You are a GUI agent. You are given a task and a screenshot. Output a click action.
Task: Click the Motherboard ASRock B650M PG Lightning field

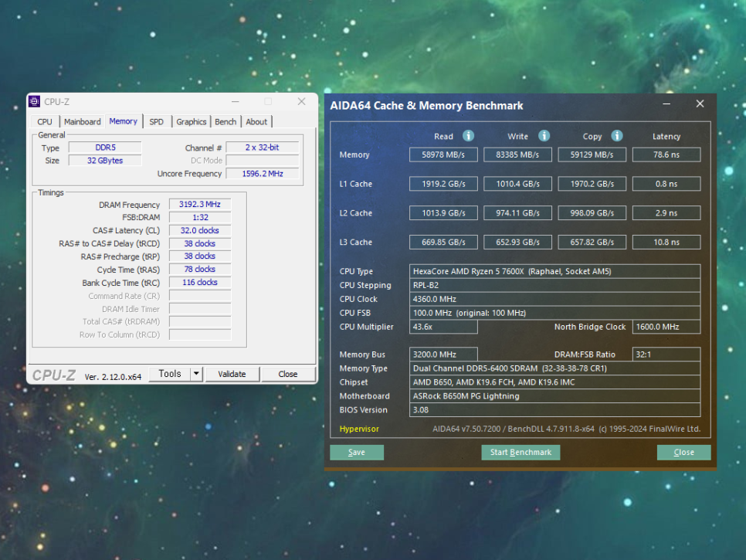point(554,395)
